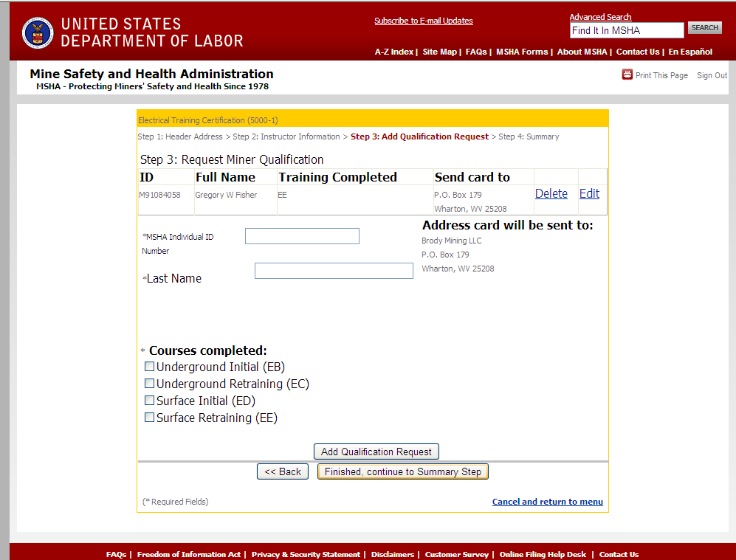Click the SEARCH button

pyautogui.click(x=704, y=28)
